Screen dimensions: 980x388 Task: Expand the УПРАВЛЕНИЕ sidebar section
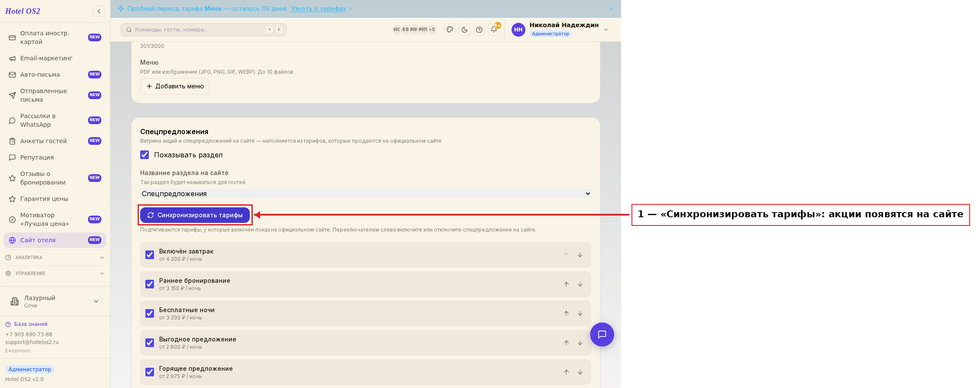(x=55, y=273)
